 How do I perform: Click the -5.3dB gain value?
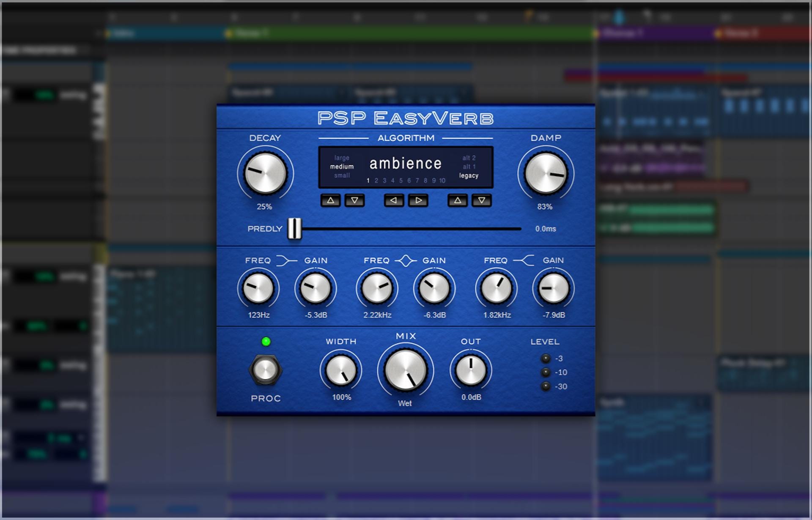tap(316, 315)
